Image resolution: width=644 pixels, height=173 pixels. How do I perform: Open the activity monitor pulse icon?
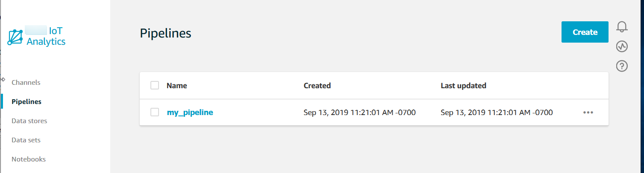pyautogui.click(x=622, y=46)
